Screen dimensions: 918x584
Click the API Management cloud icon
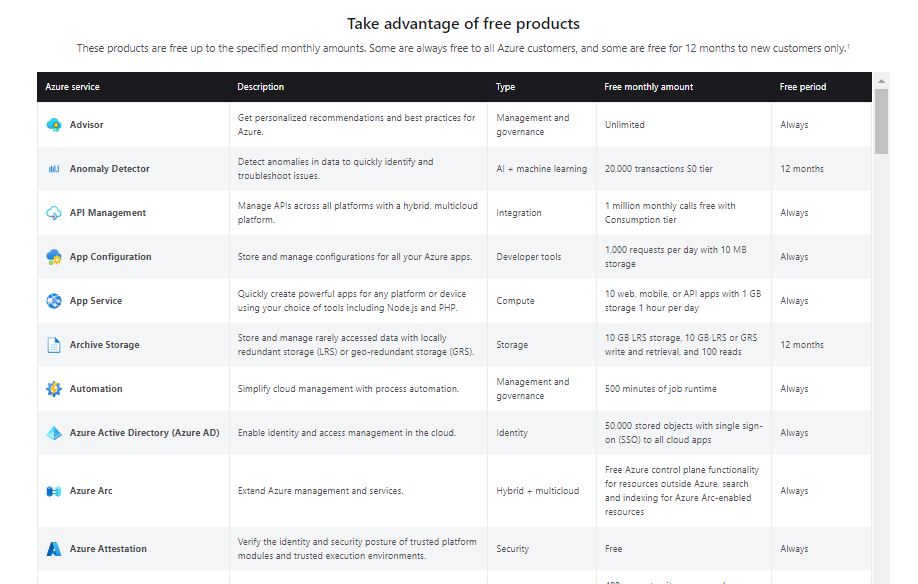[54, 213]
